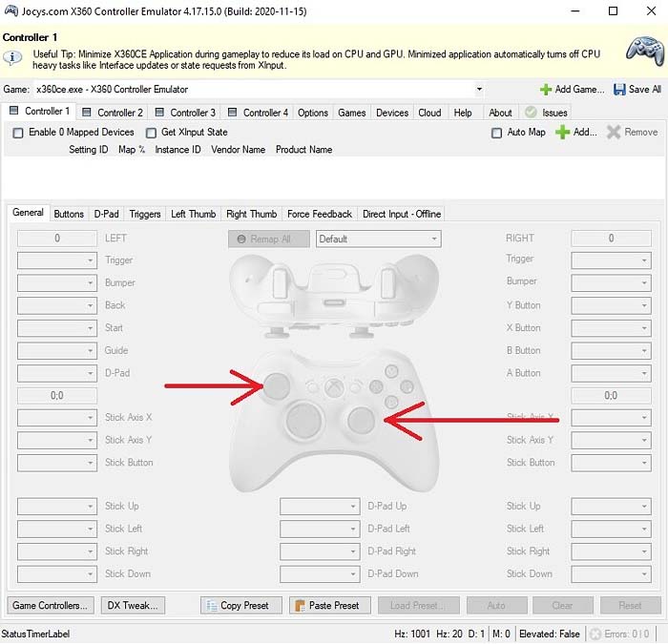Open the D-Pad Up mapping dropdown

point(320,506)
